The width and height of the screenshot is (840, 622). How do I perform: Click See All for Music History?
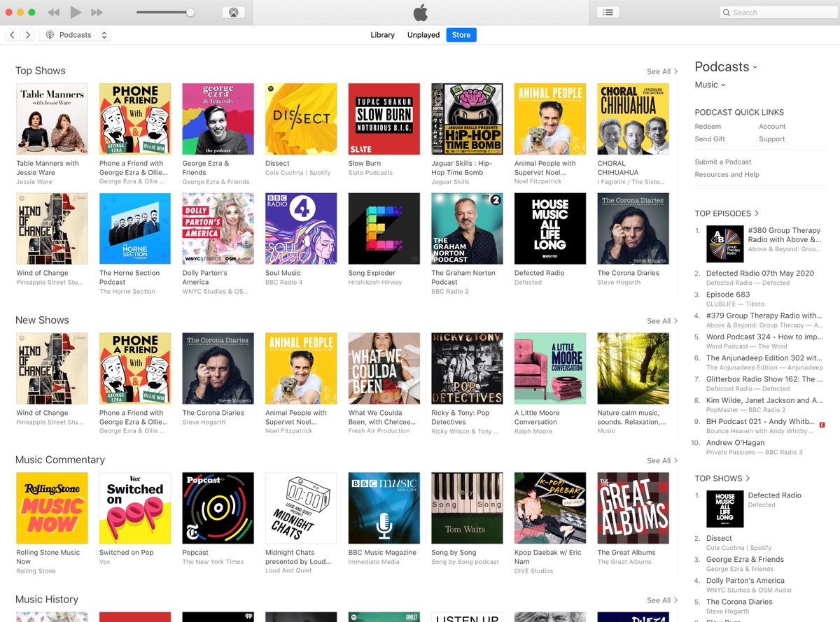click(x=662, y=600)
